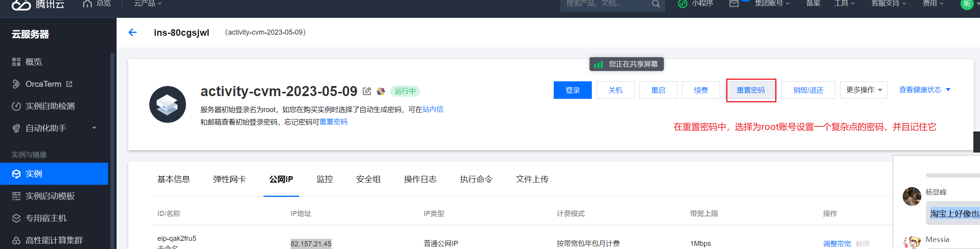Open the 云产品 dropdown menu
Image resolution: width=980 pixels, height=249 pixels.
148,4
